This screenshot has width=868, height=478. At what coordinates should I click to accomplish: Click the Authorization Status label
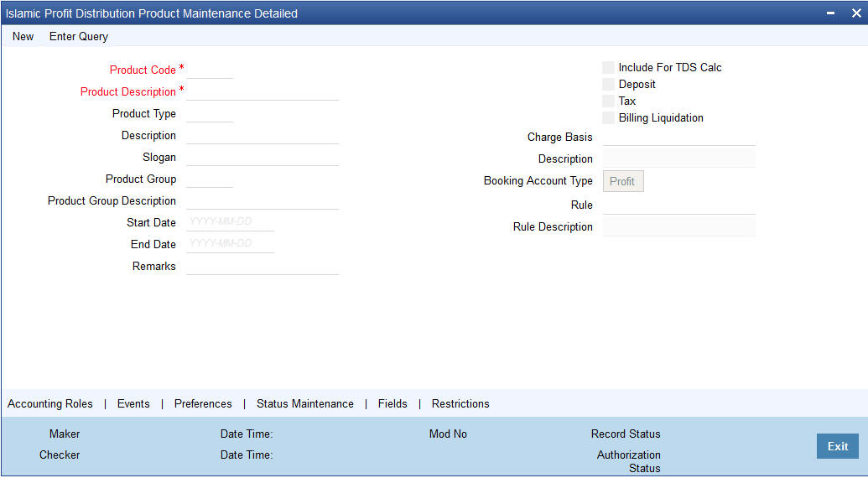(629, 461)
